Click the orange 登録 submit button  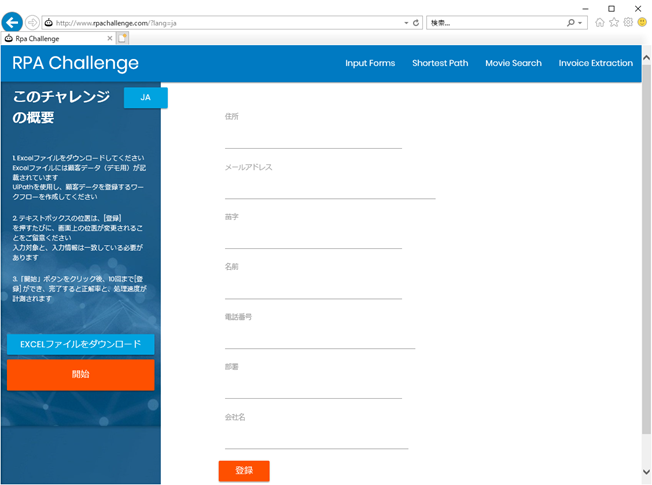point(244,470)
